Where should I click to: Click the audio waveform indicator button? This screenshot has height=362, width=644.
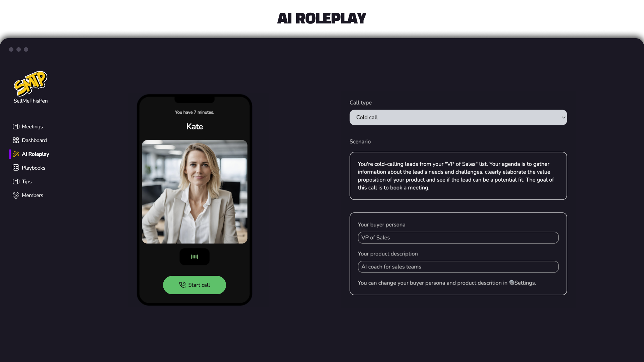click(195, 257)
